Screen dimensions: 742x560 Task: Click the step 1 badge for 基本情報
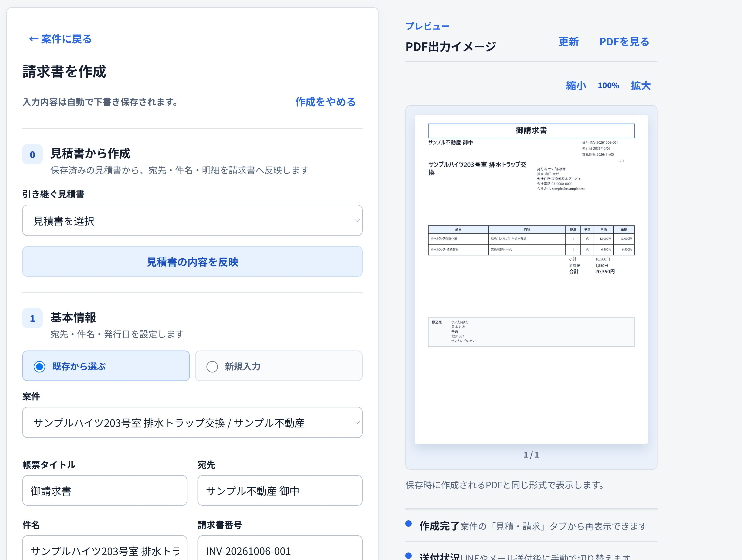(32, 318)
